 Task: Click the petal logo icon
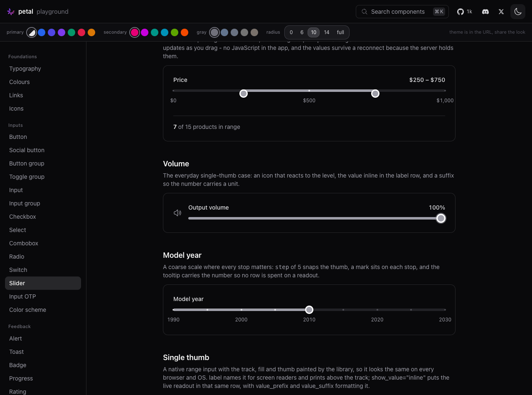click(x=11, y=12)
